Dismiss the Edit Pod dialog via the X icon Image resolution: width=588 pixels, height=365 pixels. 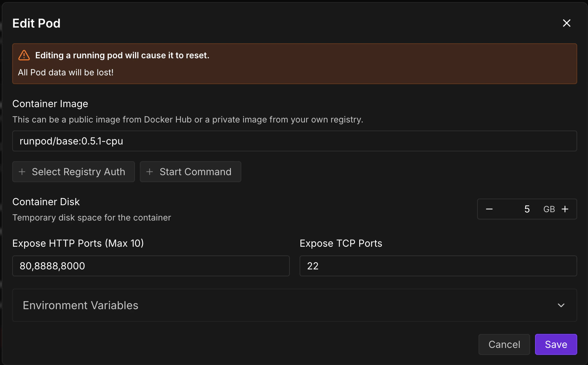(567, 23)
